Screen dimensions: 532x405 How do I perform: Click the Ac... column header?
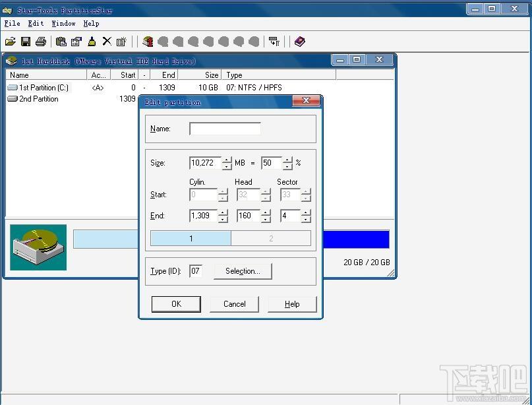[99, 75]
